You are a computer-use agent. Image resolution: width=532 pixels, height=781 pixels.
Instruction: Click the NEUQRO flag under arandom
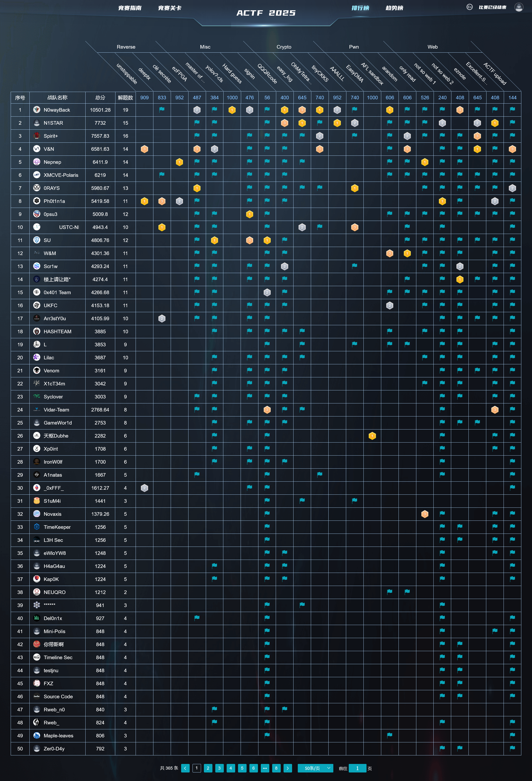coord(390,592)
